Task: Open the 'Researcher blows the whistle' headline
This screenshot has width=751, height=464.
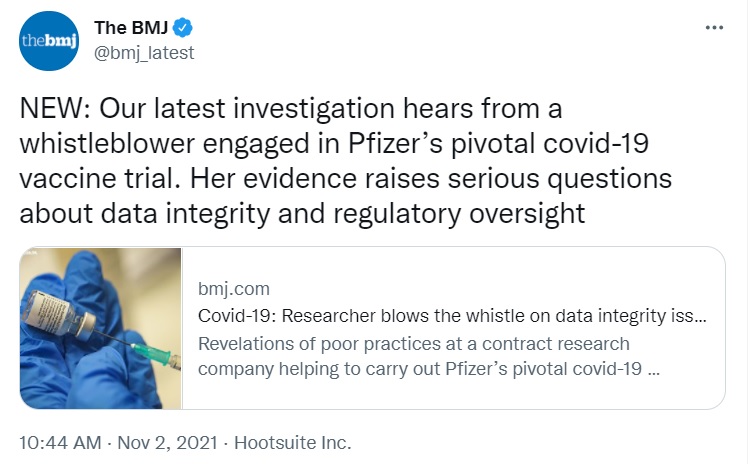Action: tap(452, 316)
